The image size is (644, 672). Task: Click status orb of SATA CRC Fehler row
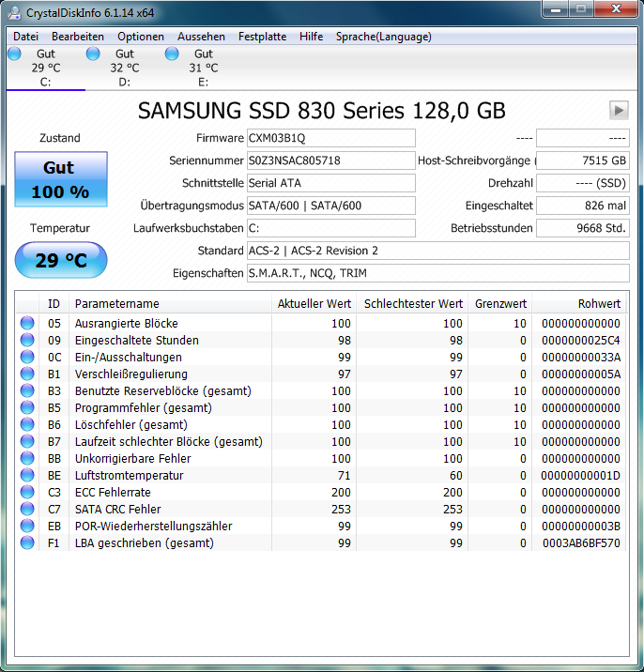pyautogui.click(x=27, y=509)
